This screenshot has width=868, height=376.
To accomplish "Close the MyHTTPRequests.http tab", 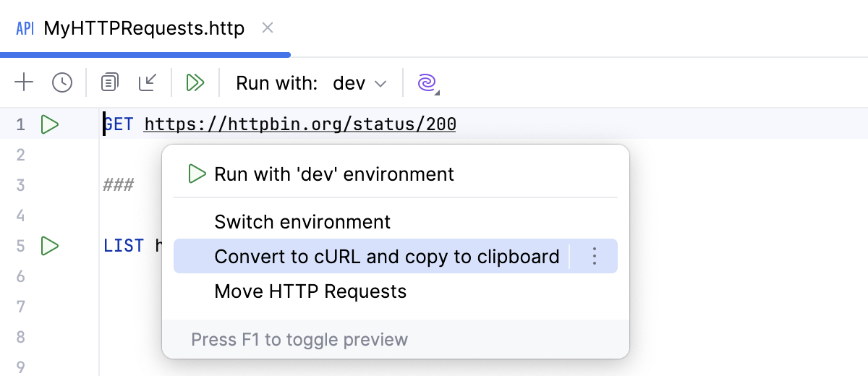I will coord(267,28).
